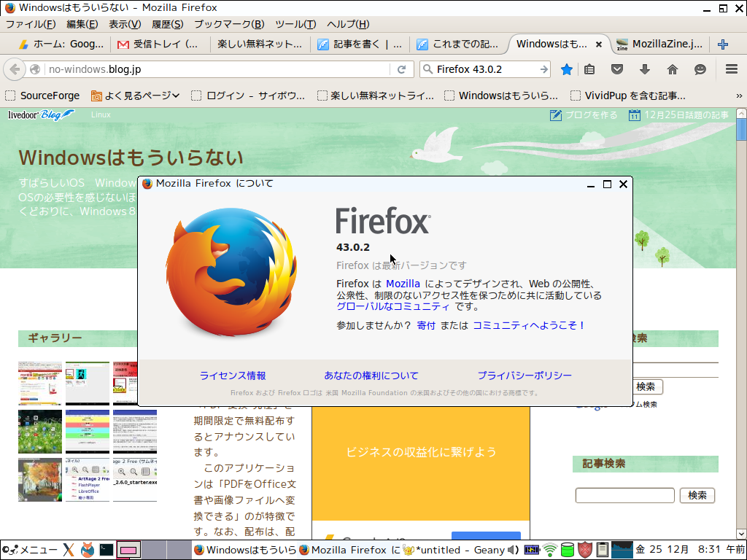Click the Firefox 43.0.2 search field
747x560 pixels.
[486, 69]
